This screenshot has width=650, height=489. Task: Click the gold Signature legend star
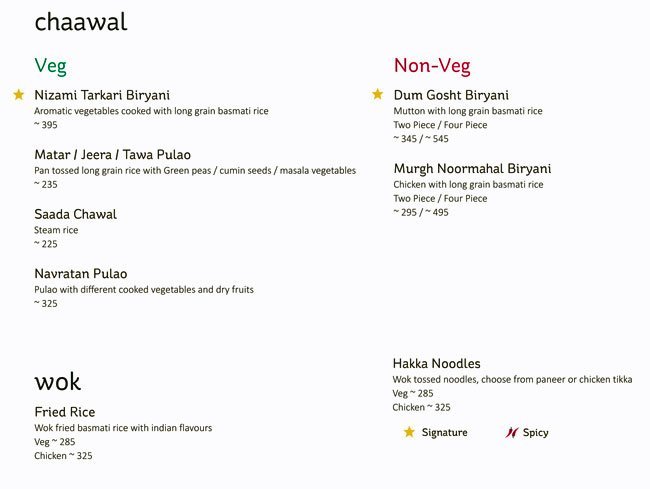point(408,433)
